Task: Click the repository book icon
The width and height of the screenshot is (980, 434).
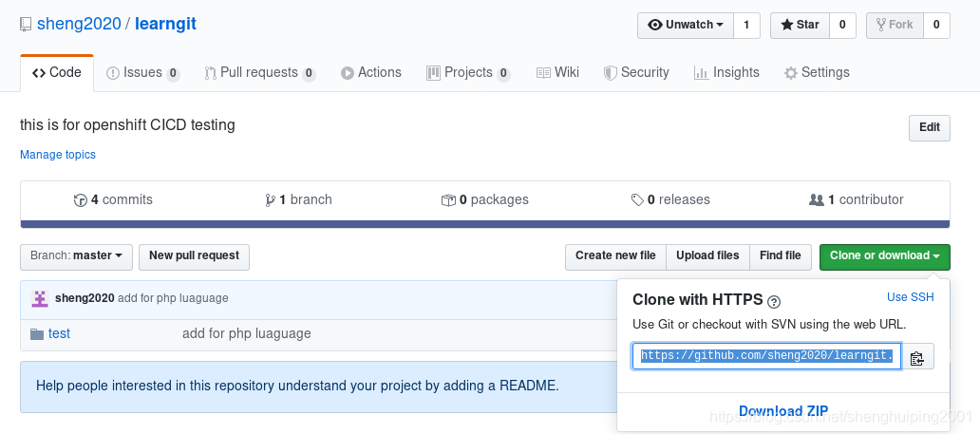Action: pos(27,25)
